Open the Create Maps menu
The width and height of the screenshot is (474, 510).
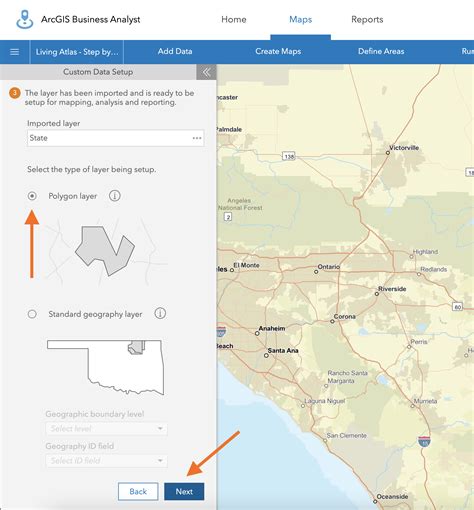click(278, 51)
